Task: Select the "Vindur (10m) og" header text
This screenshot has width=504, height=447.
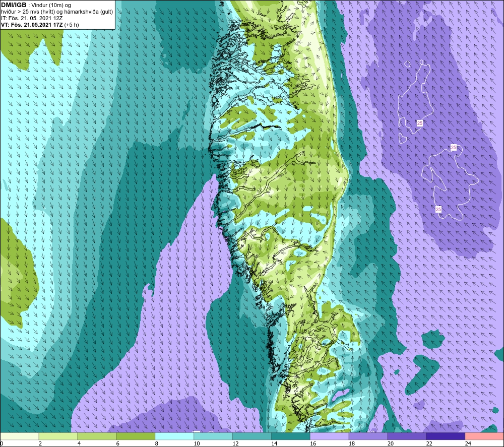Action: click(52, 6)
